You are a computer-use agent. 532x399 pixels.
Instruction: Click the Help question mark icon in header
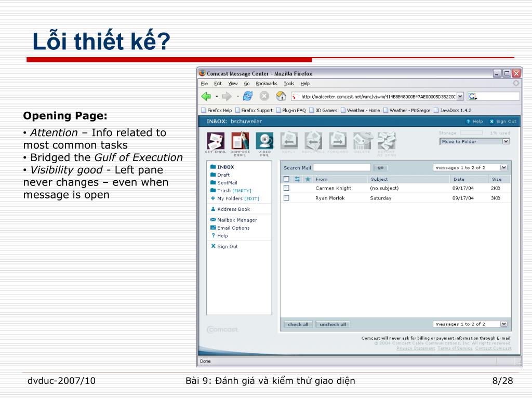468,122
